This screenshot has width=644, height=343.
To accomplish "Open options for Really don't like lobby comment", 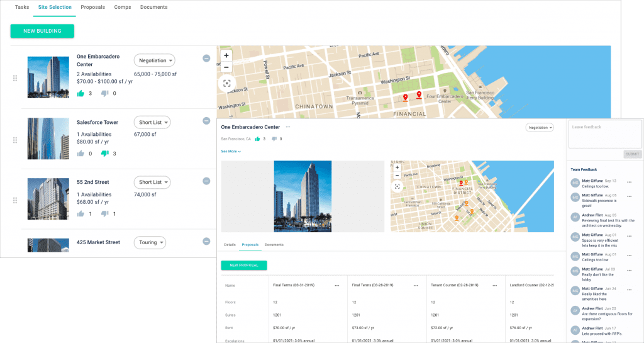I will click(x=629, y=270).
